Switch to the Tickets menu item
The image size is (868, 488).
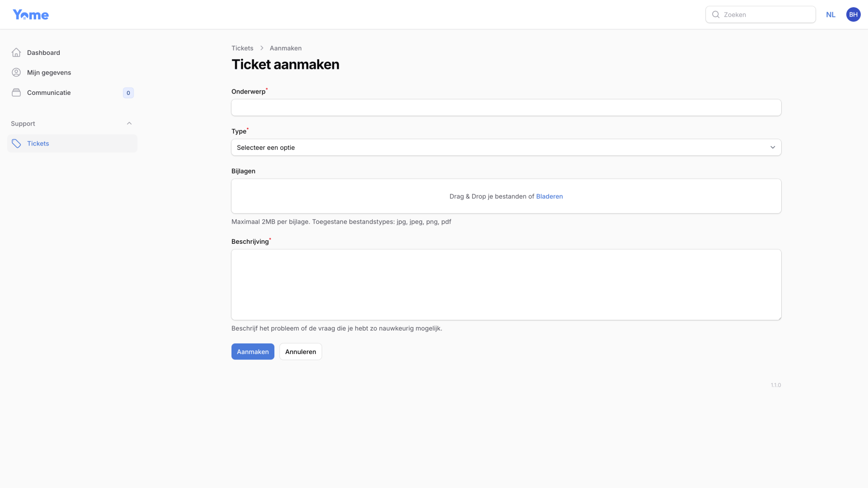coord(38,143)
